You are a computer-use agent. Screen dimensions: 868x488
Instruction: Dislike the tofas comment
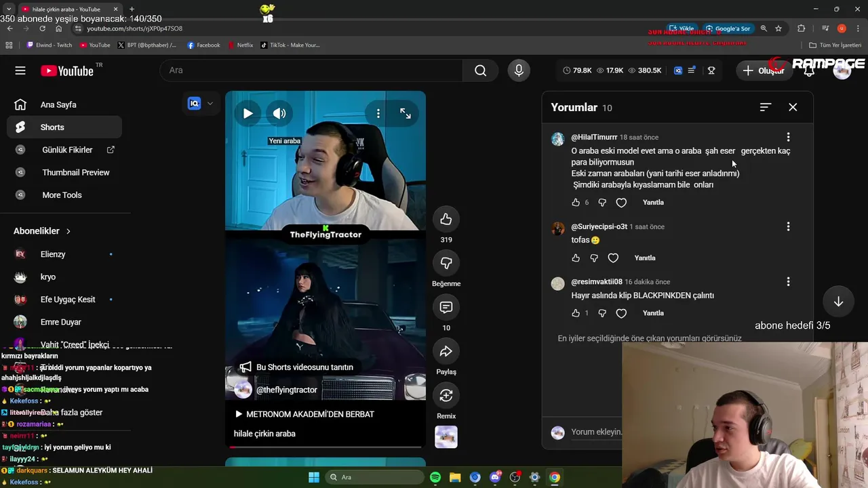[594, 258]
